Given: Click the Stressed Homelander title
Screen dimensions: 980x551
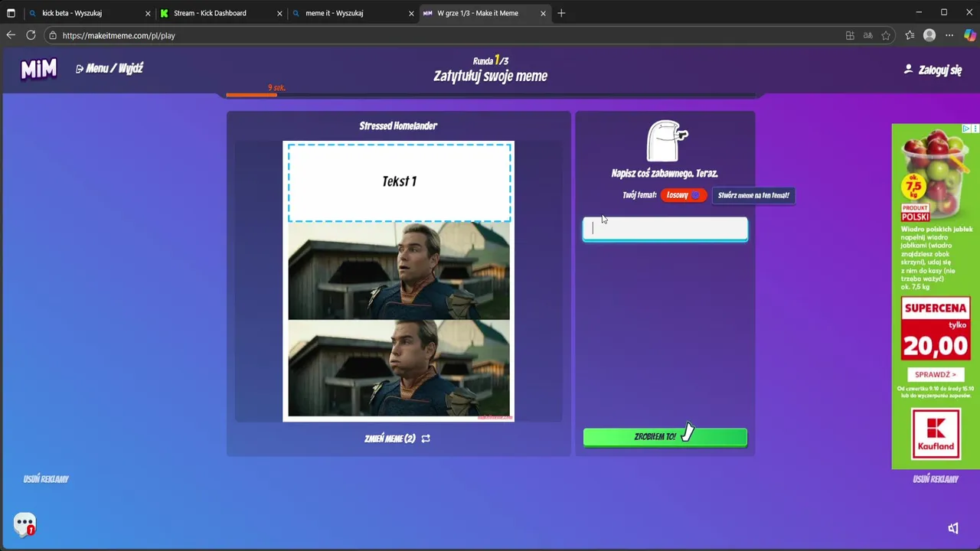Looking at the screenshot, I should pyautogui.click(x=398, y=126).
